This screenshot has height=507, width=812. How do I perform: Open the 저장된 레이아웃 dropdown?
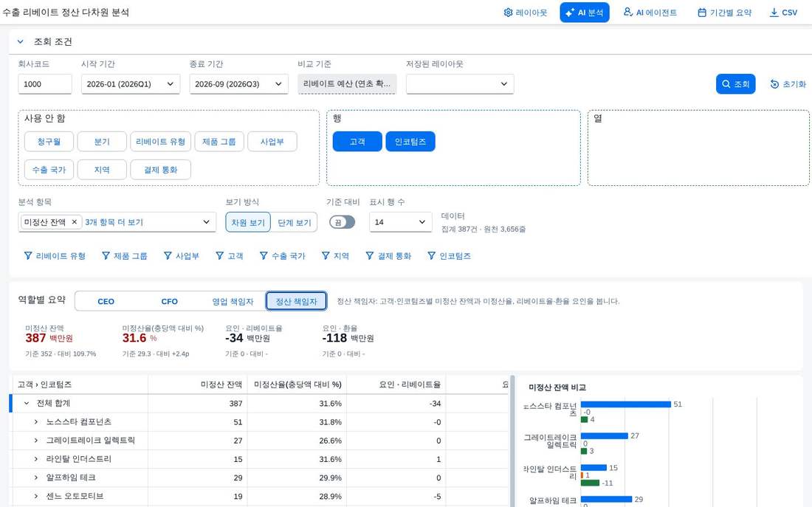pyautogui.click(x=460, y=84)
